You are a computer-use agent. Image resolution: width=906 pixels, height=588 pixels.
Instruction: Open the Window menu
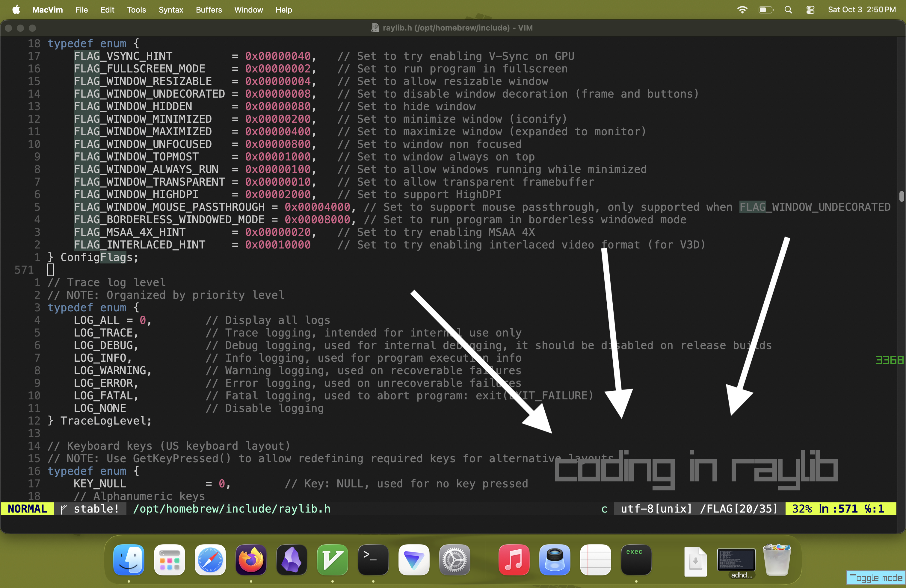[249, 10]
